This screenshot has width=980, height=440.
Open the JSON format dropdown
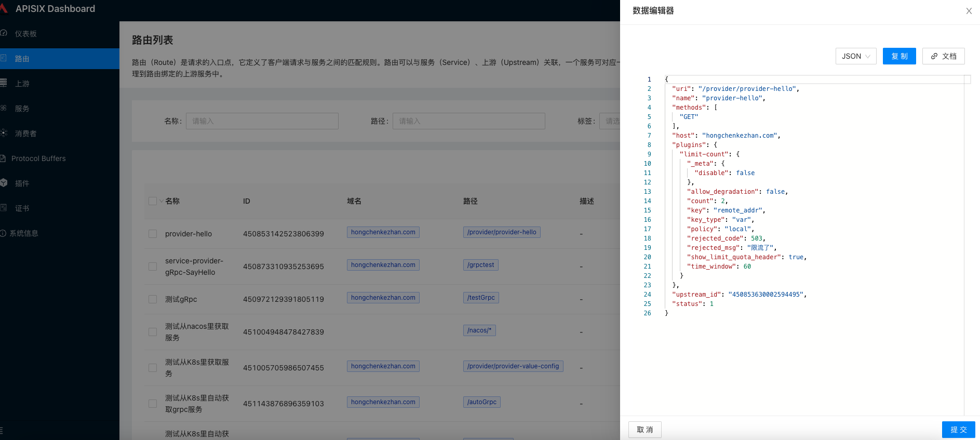coord(856,56)
